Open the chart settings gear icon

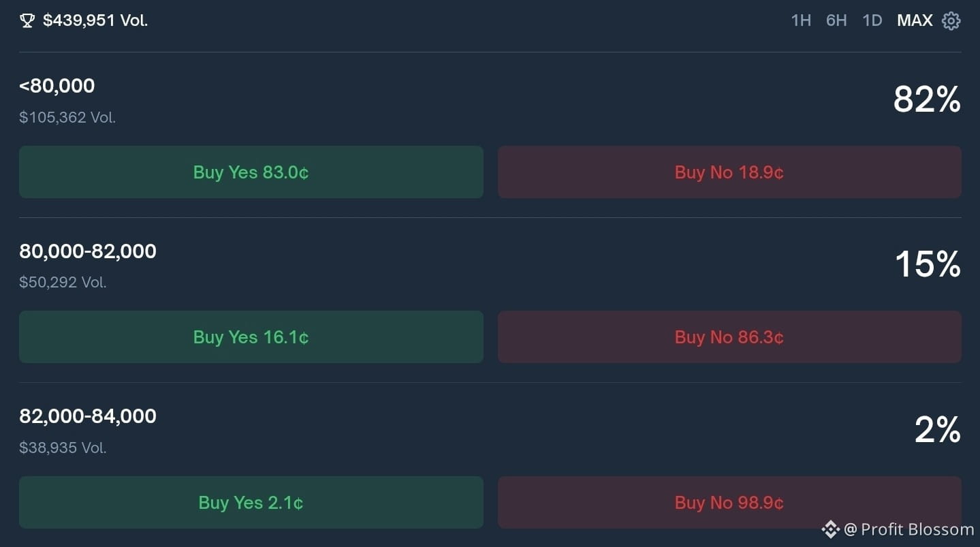951,21
